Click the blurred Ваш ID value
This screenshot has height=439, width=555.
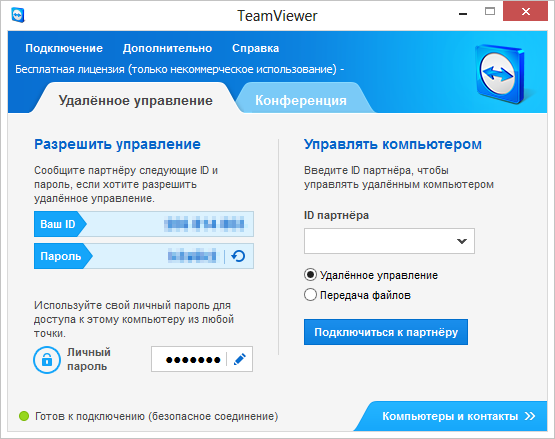coord(204,224)
